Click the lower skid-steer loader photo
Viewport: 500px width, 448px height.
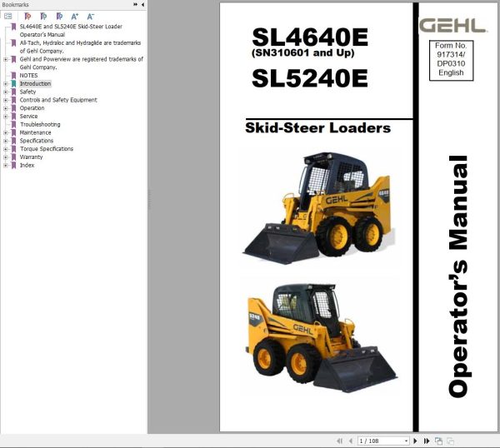322,337
